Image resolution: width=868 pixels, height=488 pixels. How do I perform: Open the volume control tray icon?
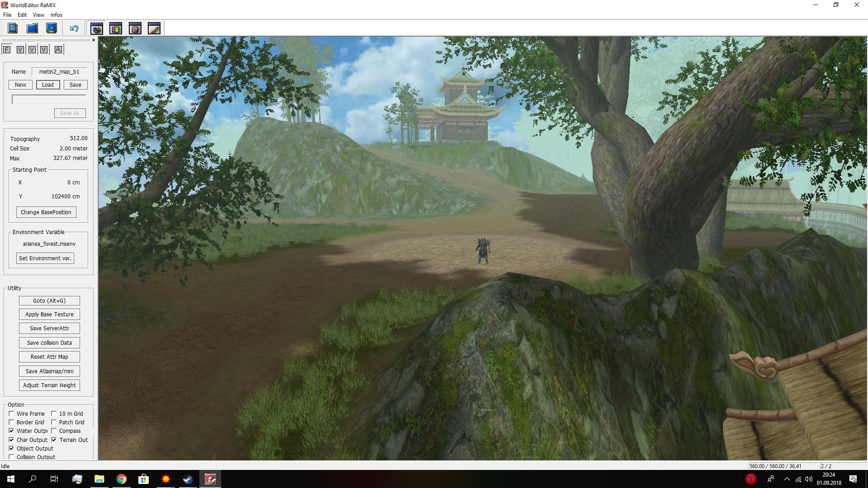809,479
